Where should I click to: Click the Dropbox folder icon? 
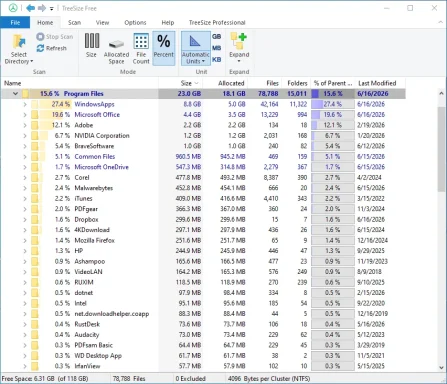click(x=35, y=220)
